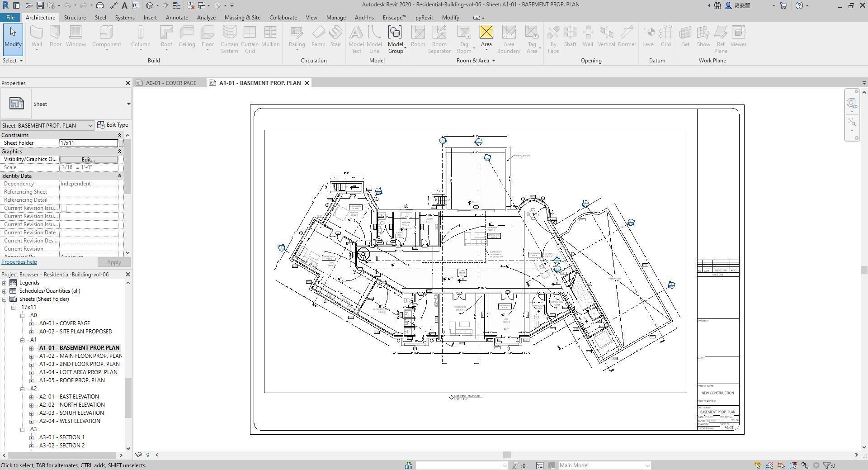Viewport: 868px width, 470px height.
Task: Close the A1-01 BASEMENT PROP. PLAN tab
Action: click(x=307, y=83)
